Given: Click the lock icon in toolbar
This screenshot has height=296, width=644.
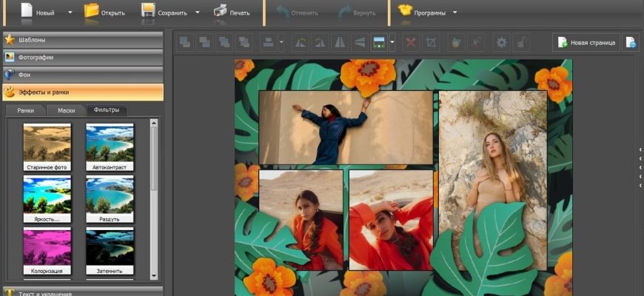Looking at the screenshot, I should tap(522, 42).
